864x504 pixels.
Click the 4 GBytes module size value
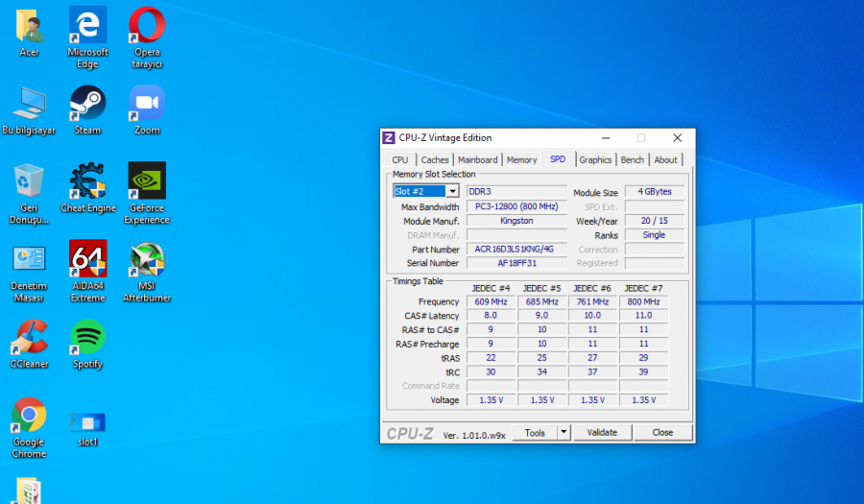[x=655, y=192]
